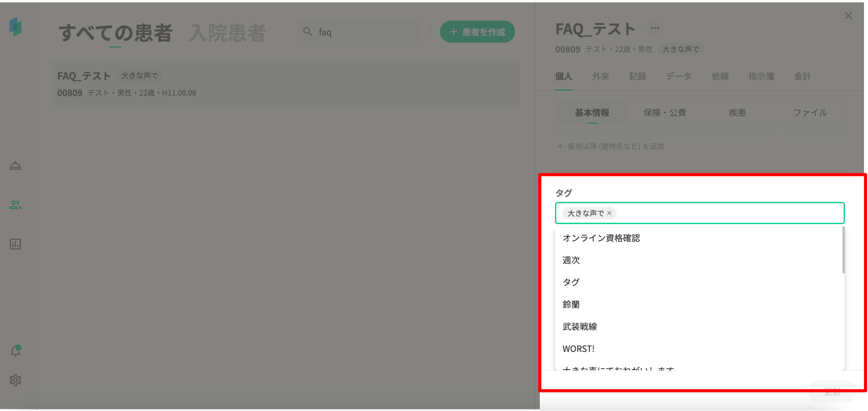Image resolution: width=868 pixels, height=411 pixels.
Task: Open the reception bell icon in sidebar
Action: (15, 166)
